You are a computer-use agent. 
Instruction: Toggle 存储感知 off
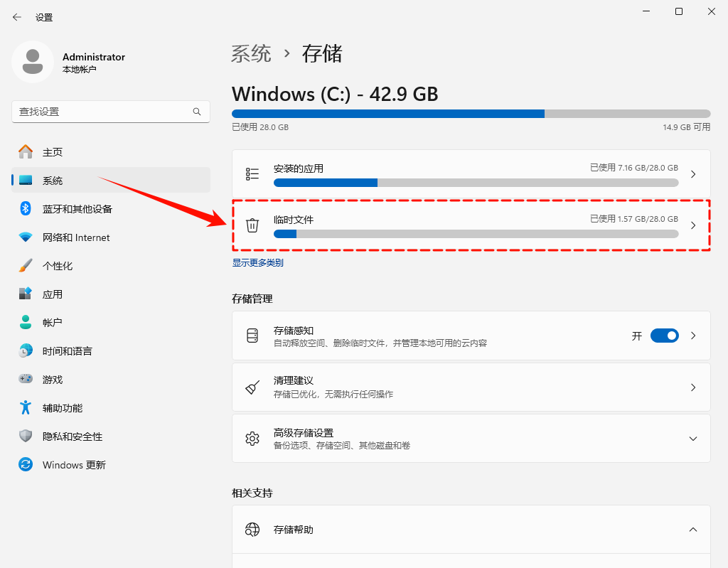tap(665, 335)
